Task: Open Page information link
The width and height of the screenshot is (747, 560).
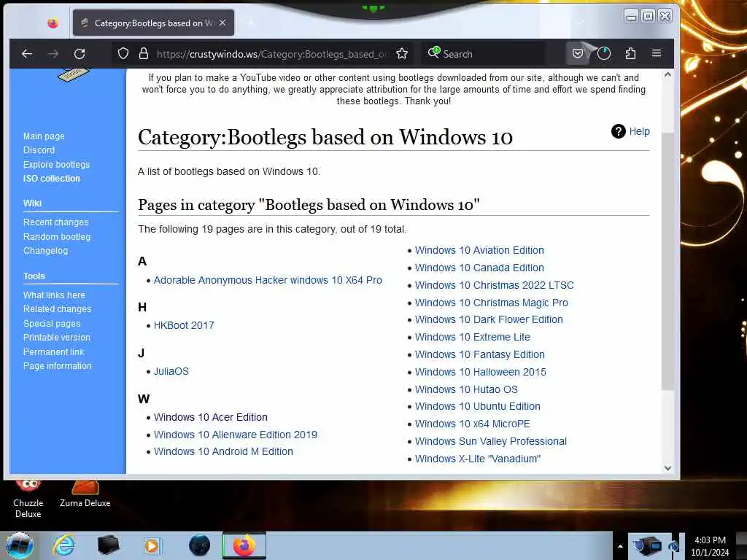Action: tap(57, 366)
